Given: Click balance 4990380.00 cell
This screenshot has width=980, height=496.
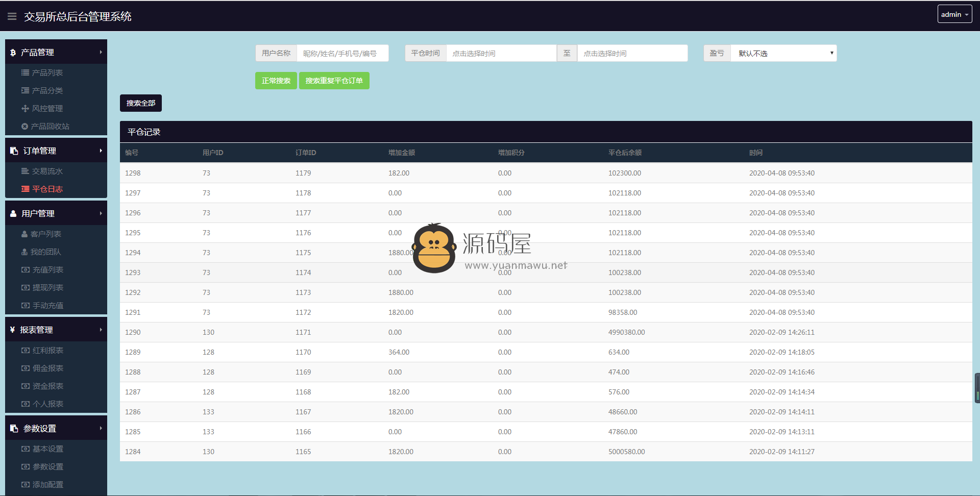Looking at the screenshot, I should (627, 332).
